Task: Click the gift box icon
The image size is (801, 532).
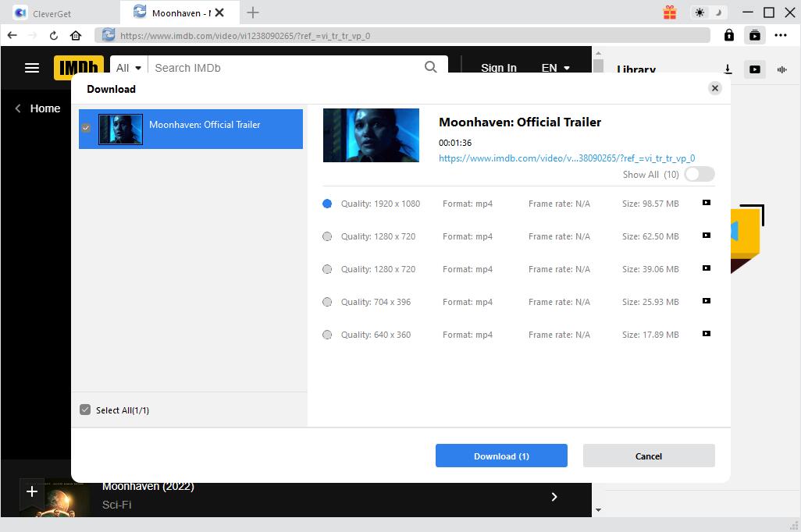Action: [670, 12]
